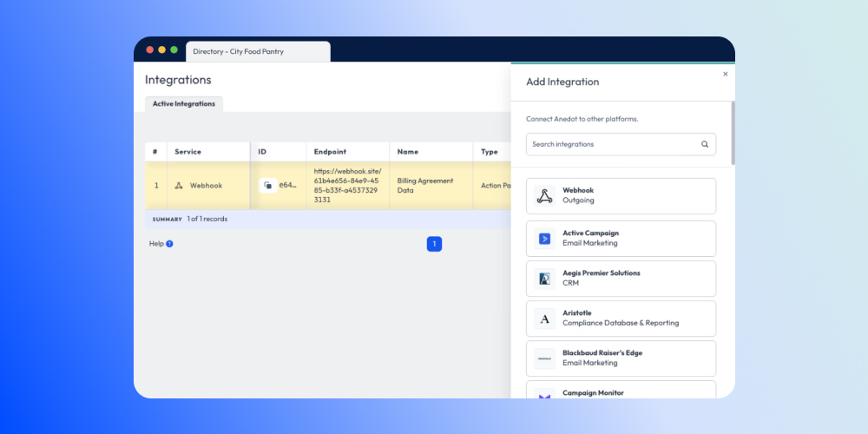Click the Integrations page heading
Viewport: 868px width, 434px height.
click(178, 80)
